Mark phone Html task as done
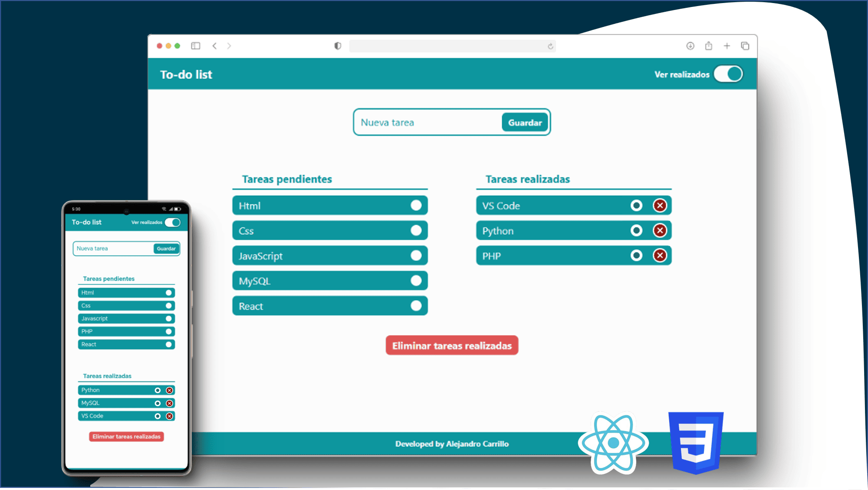The image size is (868, 490). [168, 293]
